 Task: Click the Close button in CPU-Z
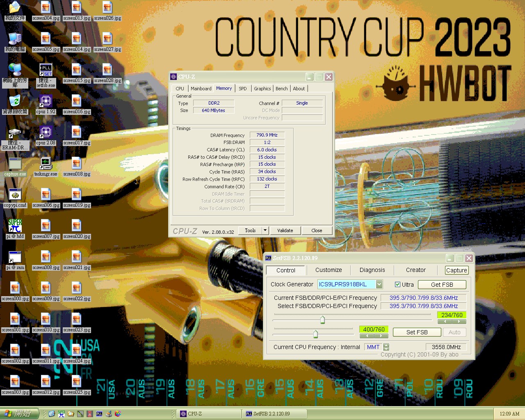pyautogui.click(x=317, y=231)
